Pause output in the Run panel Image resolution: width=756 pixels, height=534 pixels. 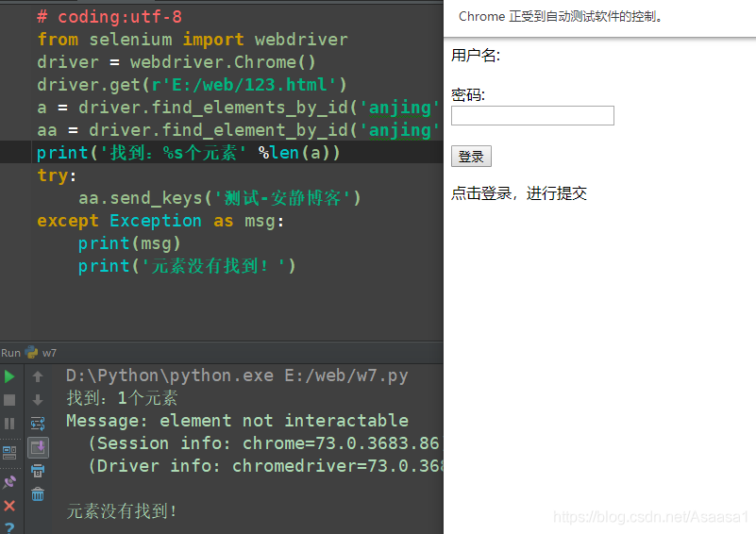click(x=9, y=424)
